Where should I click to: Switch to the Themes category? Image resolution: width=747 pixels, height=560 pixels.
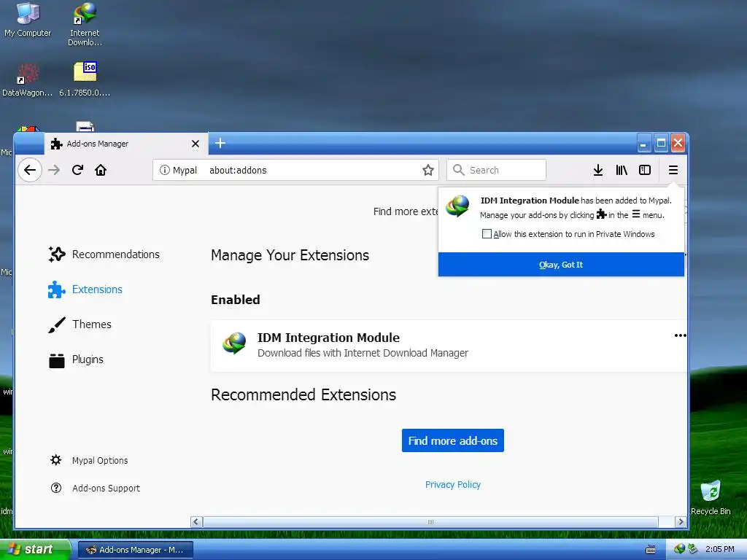point(80,324)
